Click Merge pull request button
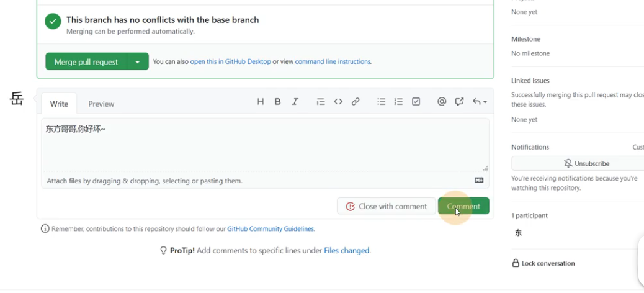 pyautogui.click(x=86, y=61)
